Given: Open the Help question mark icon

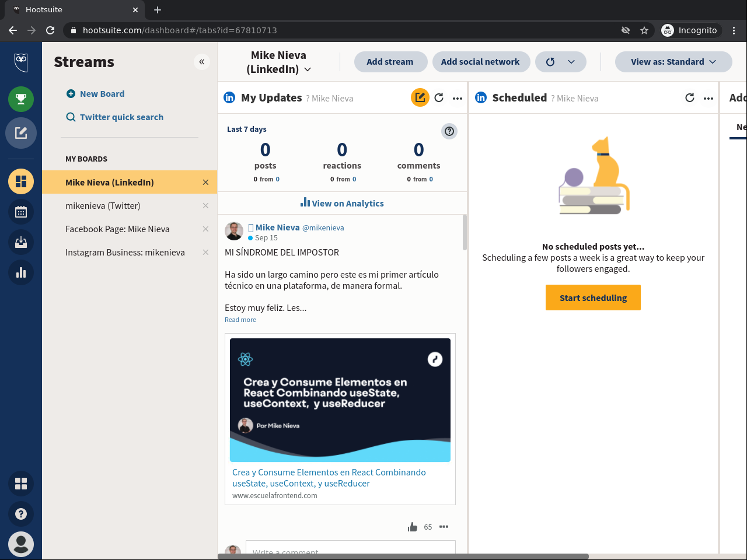Looking at the screenshot, I should [x=21, y=514].
